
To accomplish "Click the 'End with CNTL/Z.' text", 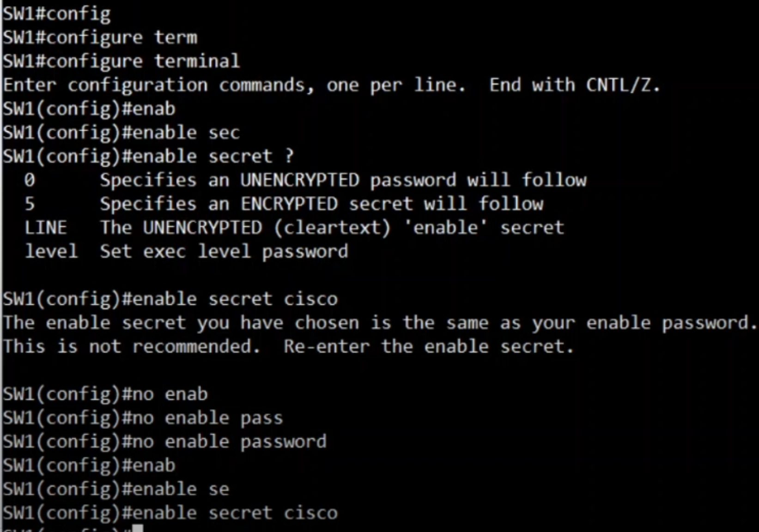I will tap(575, 85).
